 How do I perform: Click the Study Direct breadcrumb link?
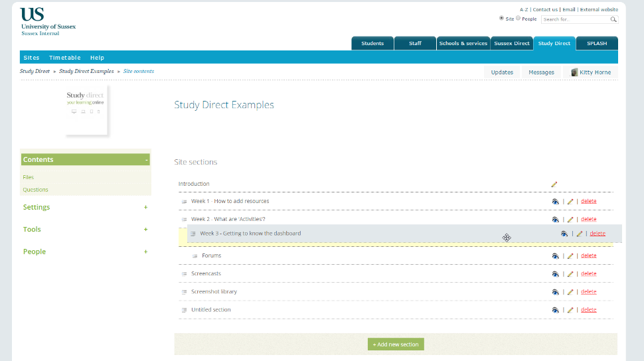coord(35,72)
